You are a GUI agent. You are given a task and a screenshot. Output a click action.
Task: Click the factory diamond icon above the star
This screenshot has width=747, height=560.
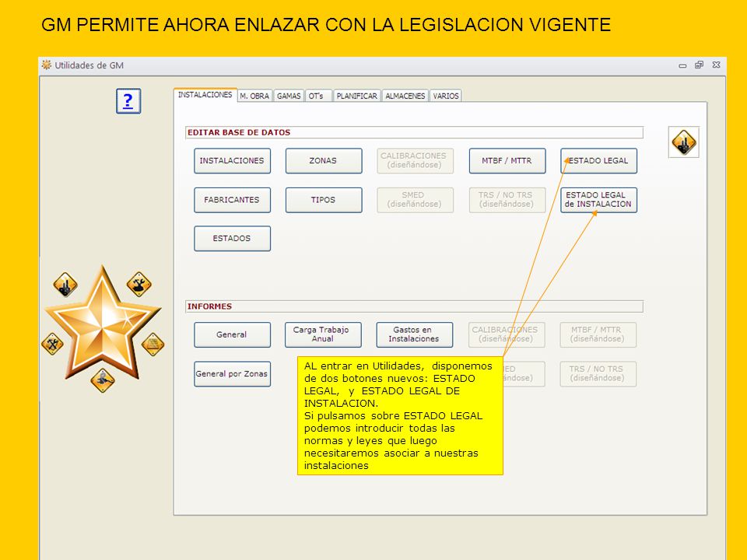click(x=65, y=285)
